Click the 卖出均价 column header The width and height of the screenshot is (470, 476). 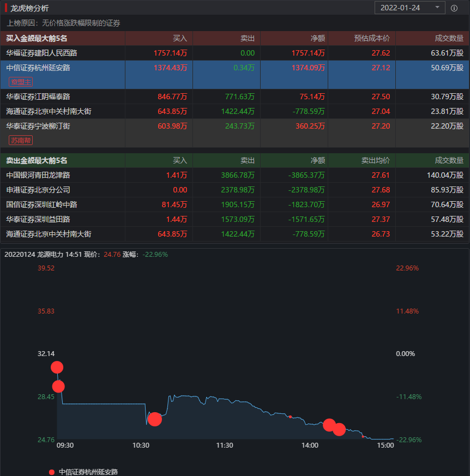pyautogui.click(x=376, y=160)
